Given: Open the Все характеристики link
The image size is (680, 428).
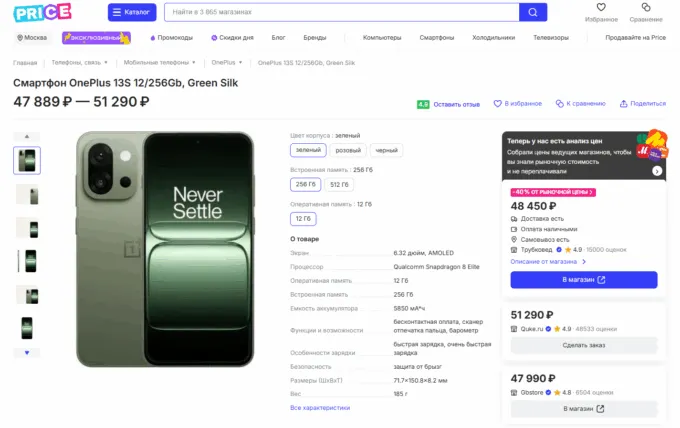Looking at the screenshot, I should [320, 408].
